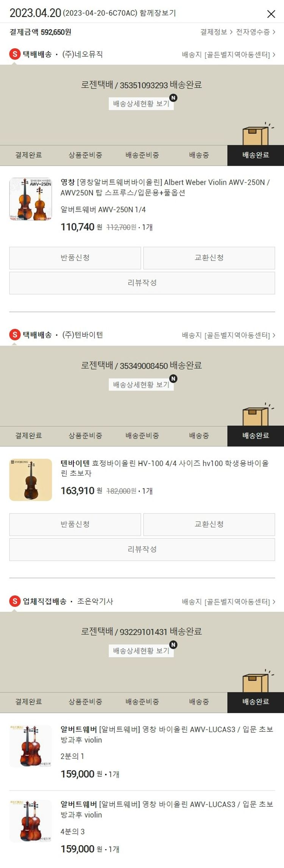Open the 효정바이올린 HV-100 product thumbnail

tap(31, 480)
